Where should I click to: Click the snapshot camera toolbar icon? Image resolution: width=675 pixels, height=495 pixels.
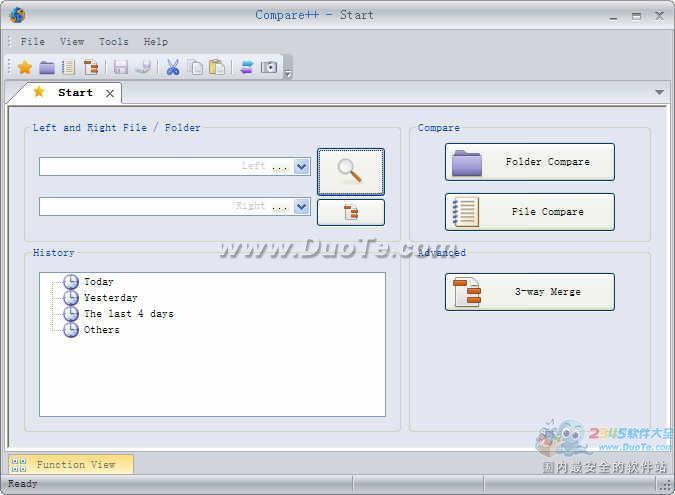click(x=269, y=67)
